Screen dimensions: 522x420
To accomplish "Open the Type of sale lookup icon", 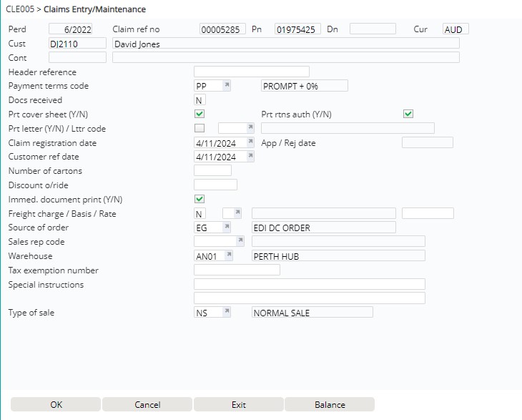I will (227, 313).
